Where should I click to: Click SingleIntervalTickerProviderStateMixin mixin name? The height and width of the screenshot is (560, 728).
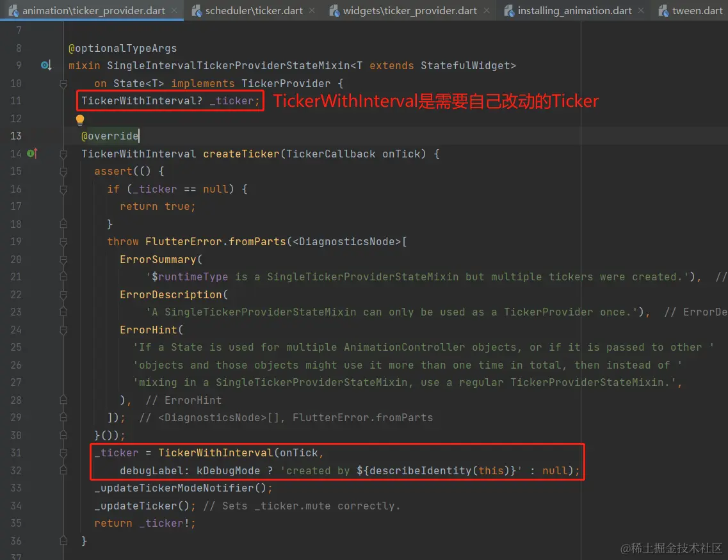pyautogui.click(x=228, y=65)
